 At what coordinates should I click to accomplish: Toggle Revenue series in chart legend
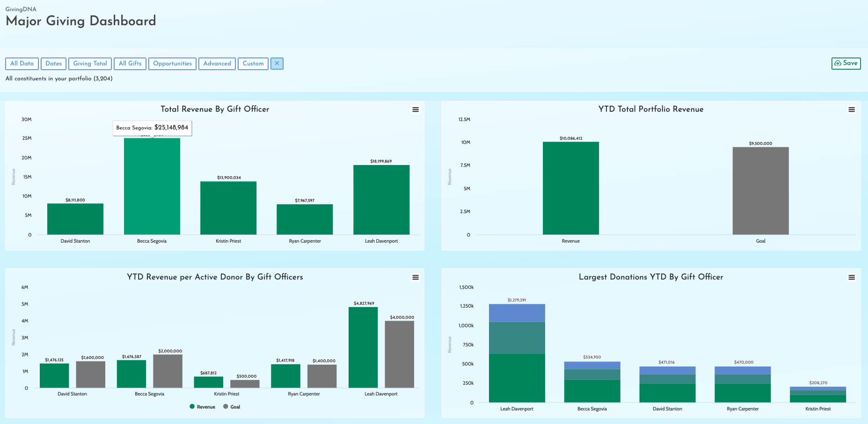(203, 407)
